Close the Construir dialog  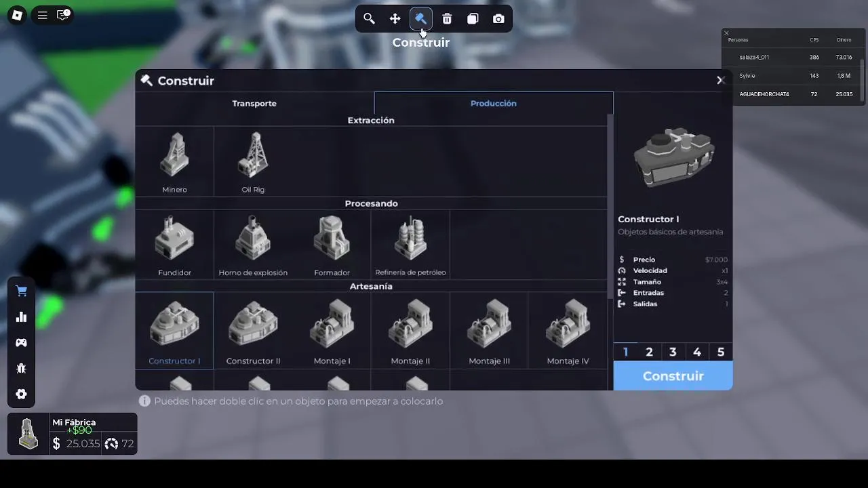[720, 80]
